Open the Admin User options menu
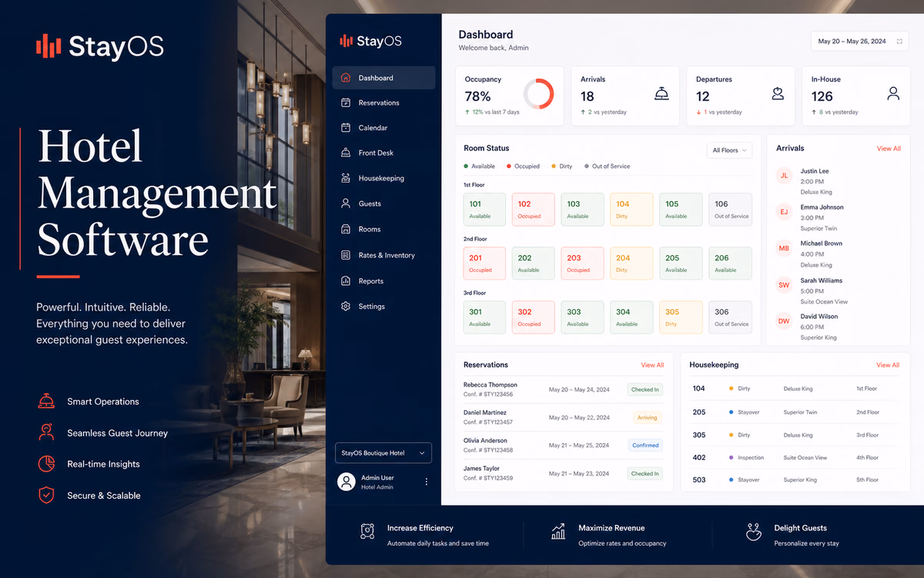 coord(427,482)
